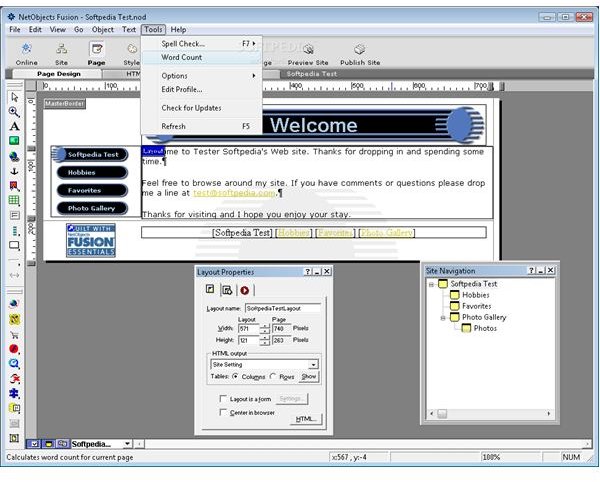This screenshot has width=600, height=482.
Task: Open HTML output Site Setting dropdown
Action: (313, 365)
